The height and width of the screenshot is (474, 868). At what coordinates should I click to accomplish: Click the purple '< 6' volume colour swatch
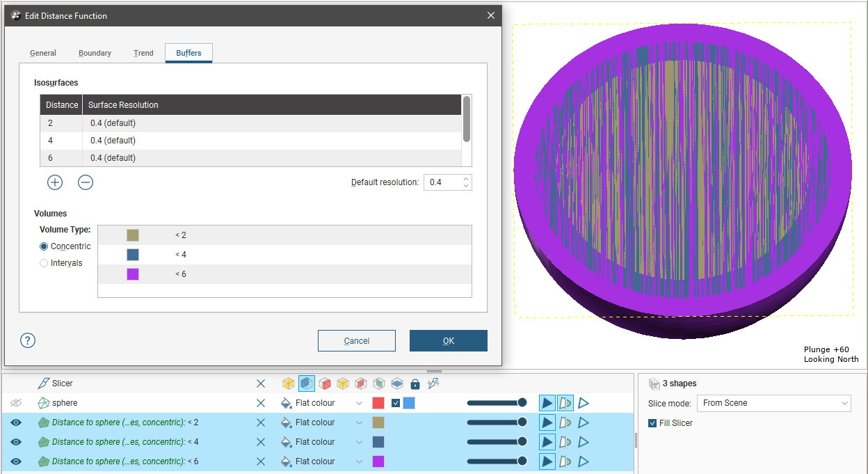click(133, 274)
